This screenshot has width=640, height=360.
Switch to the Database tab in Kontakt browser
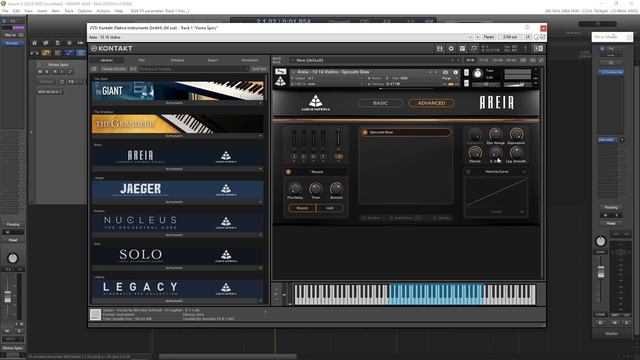pos(178,60)
